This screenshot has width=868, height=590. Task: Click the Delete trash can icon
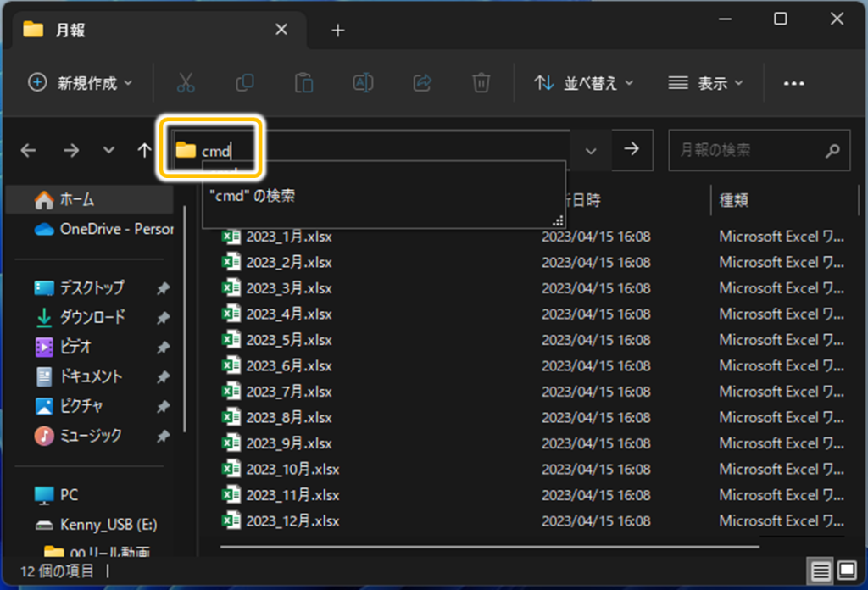click(x=481, y=82)
